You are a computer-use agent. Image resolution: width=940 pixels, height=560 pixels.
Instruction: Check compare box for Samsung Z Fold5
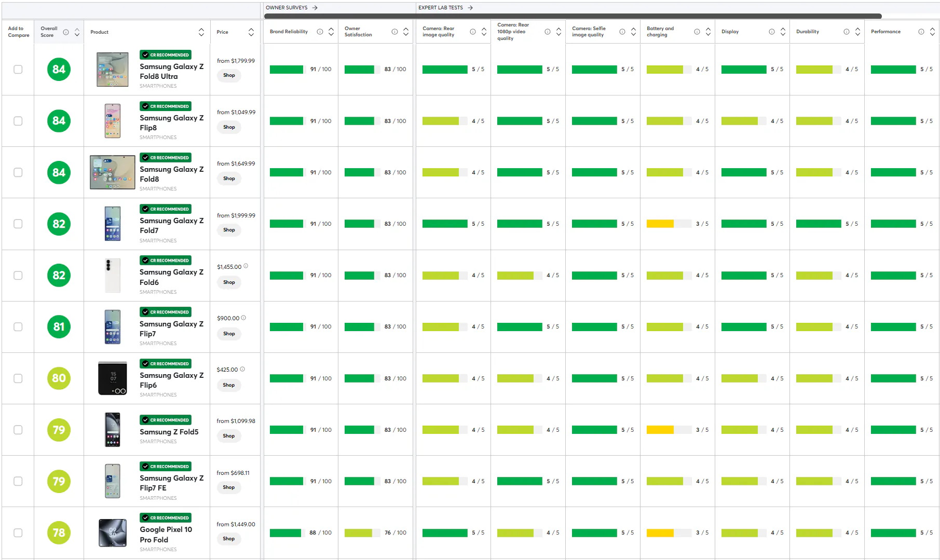point(18,430)
